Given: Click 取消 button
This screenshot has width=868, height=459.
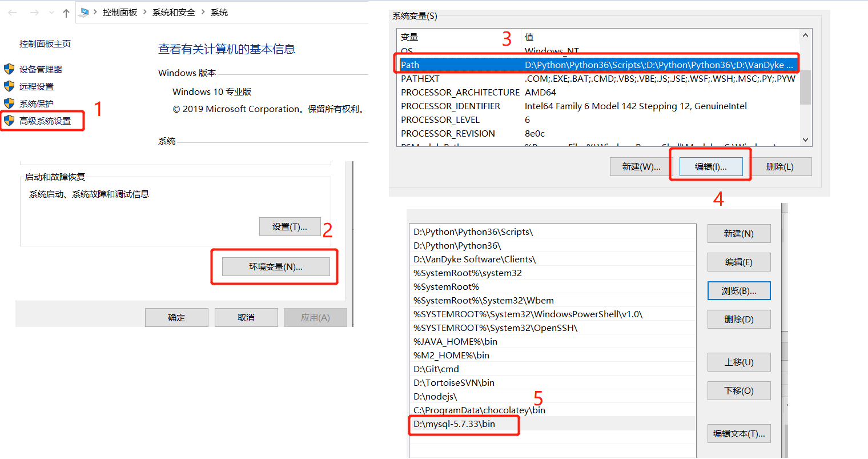Looking at the screenshot, I should coord(246,318).
